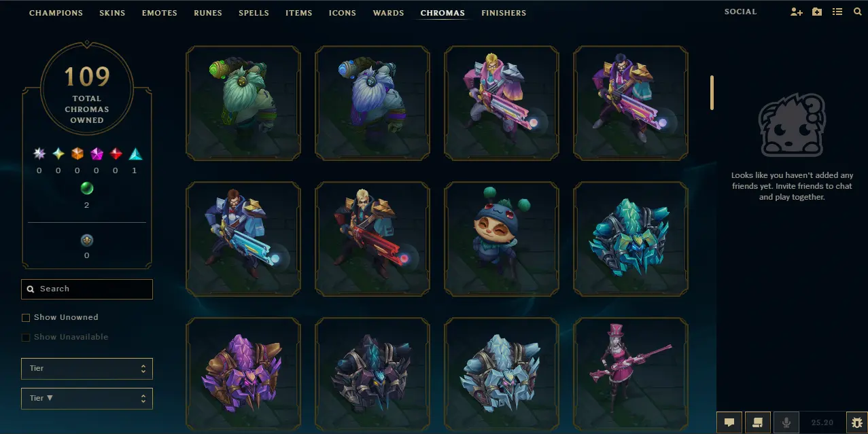Grab the chroma list scrollbar thumb
Image resolution: width=868 pixels, height=434 pixels.
point(712,92)
